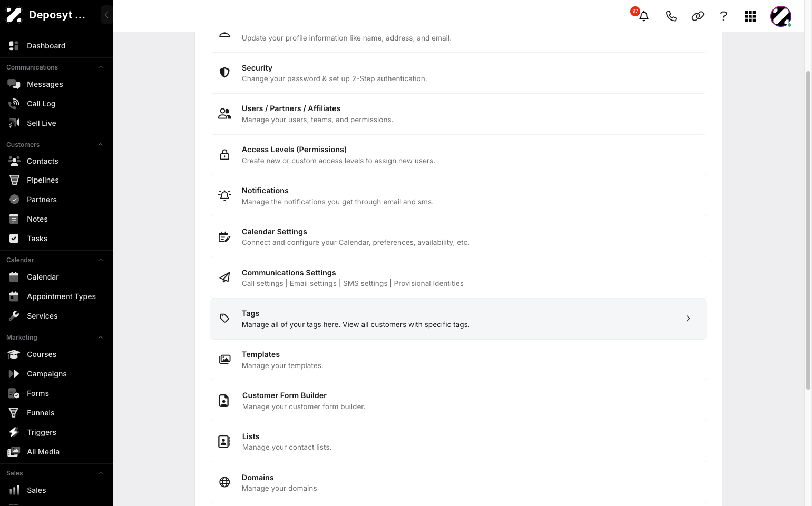Click the Users / Partners people icon

224,114
